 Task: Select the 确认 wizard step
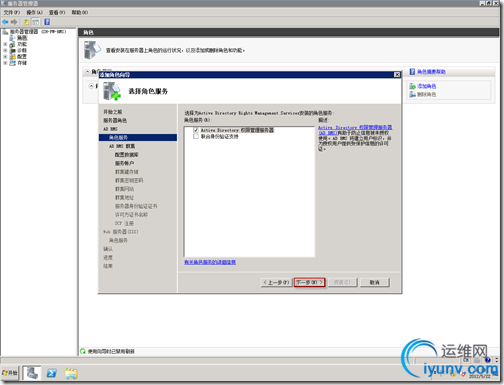pyautogui.click(x=108, y=249)
